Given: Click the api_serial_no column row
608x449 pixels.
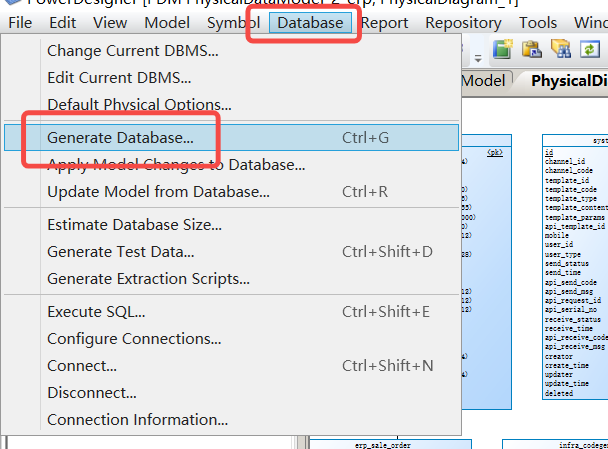Looking at the screenshot, I should pyautogui.click(x=570, y=310).
